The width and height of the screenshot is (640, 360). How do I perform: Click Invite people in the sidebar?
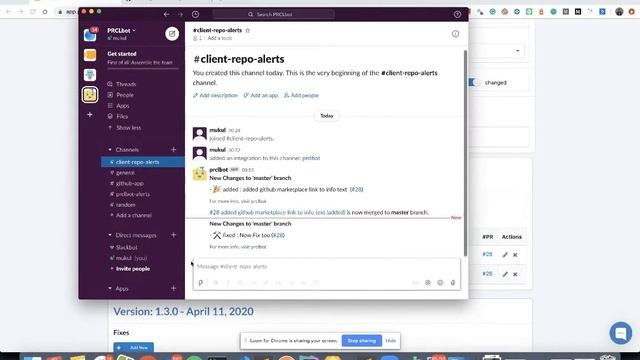click(x=133, y=269)
